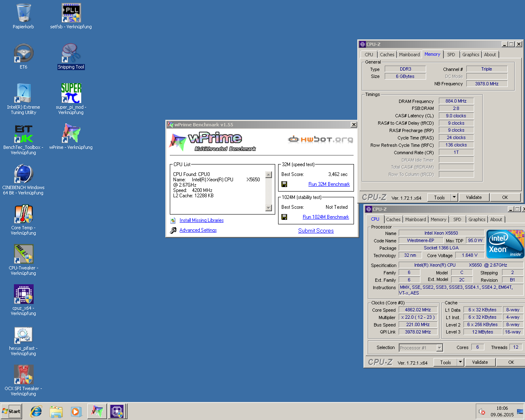Screen dimensions: 525x420
Task: Click Validate in upper CPU-Z window
Action: (x=474, y=197)
